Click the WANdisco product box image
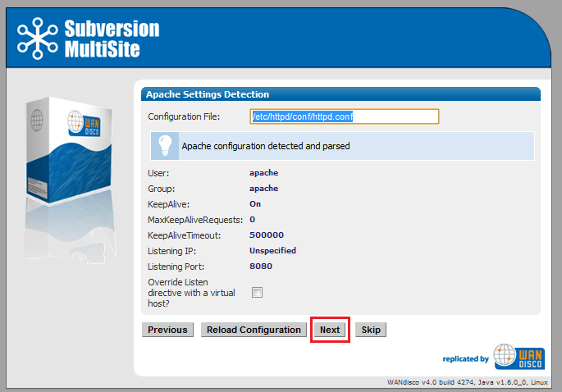 point(69,151)
